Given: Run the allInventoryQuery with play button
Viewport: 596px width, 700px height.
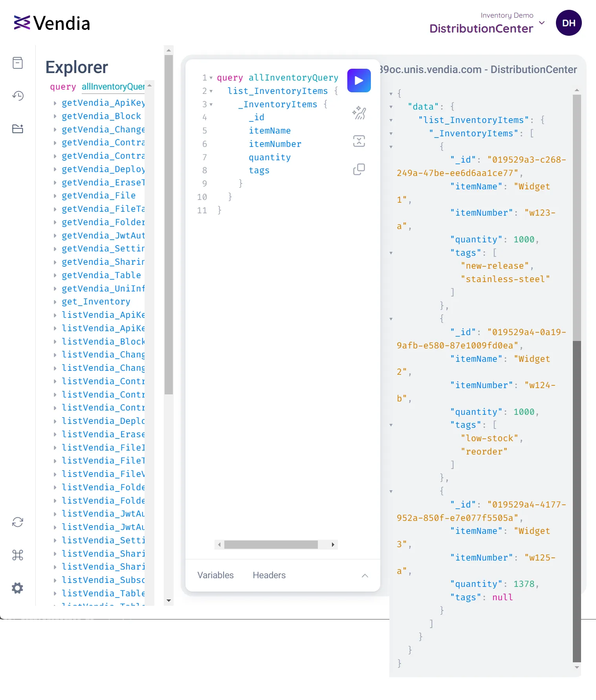Looking at the screenshot, I should [359, 81].
